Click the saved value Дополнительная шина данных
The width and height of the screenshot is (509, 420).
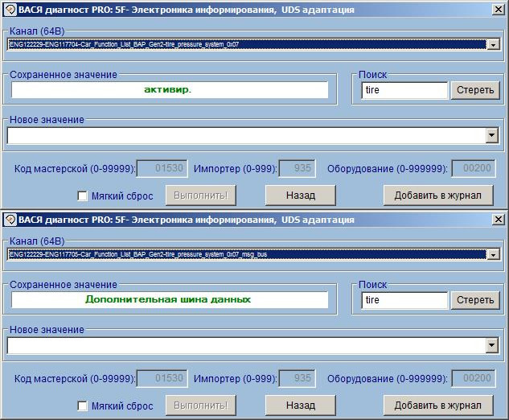[x=170, y=300]
